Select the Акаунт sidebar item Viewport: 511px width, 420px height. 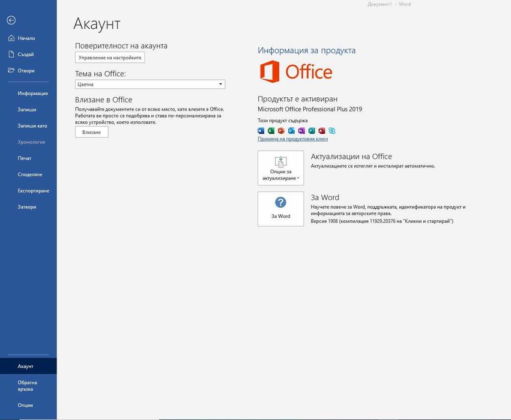point(28,366)
